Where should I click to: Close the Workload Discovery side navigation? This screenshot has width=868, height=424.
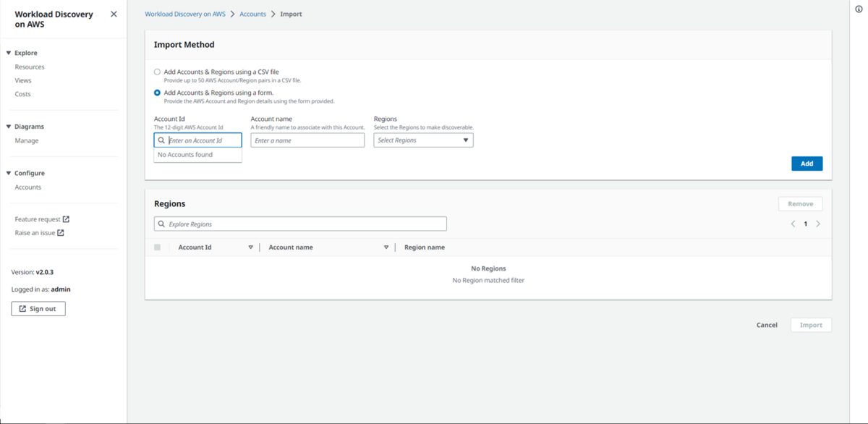[x=114, y=14]
